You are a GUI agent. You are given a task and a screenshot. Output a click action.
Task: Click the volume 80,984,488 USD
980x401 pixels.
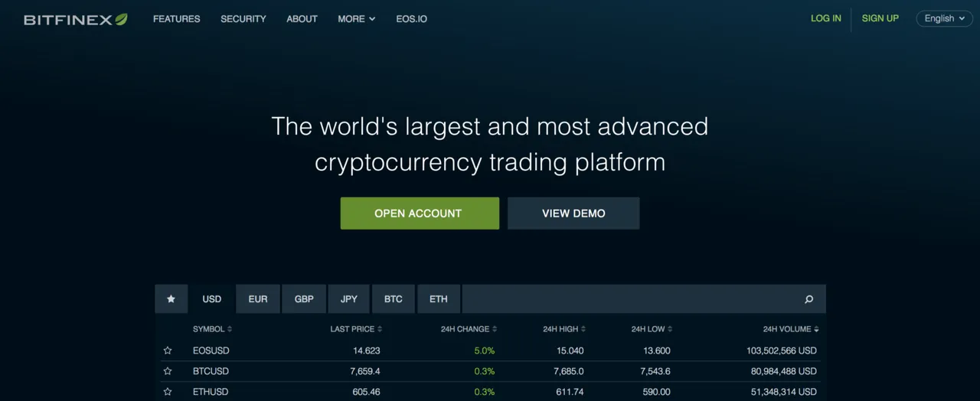784,371
